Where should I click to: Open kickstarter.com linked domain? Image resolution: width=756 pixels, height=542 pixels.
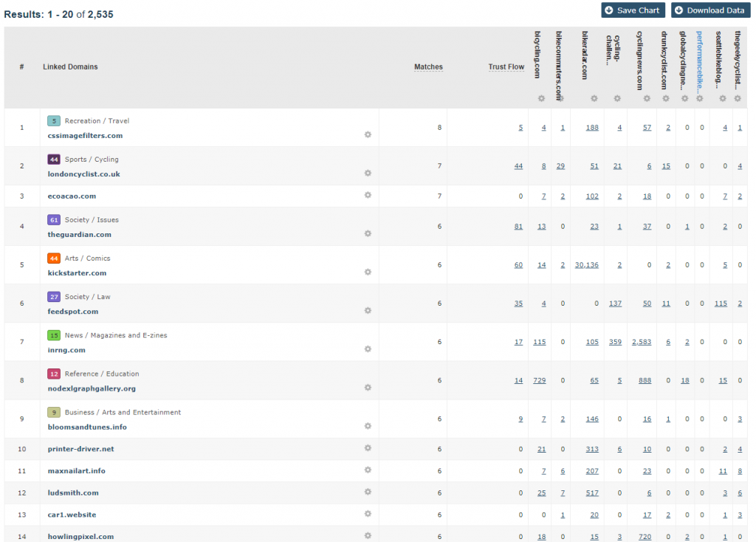77,273
